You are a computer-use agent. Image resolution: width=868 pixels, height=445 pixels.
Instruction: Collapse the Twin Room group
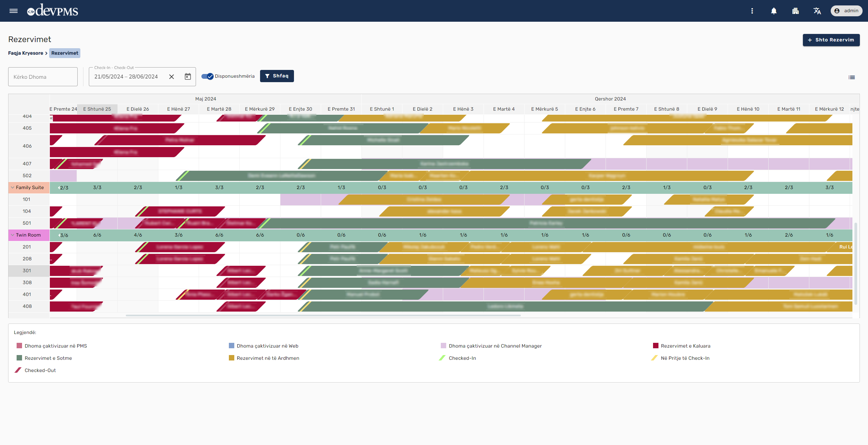[13, 235]
